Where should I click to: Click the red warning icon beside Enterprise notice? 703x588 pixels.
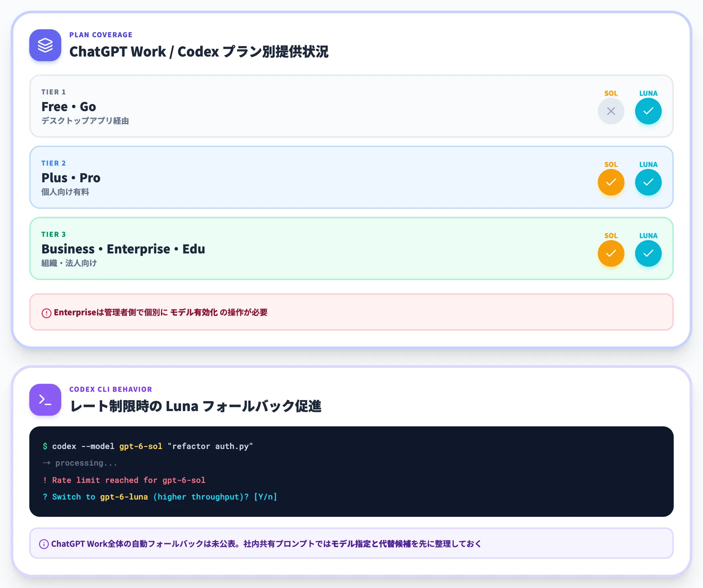pos(47,313)
